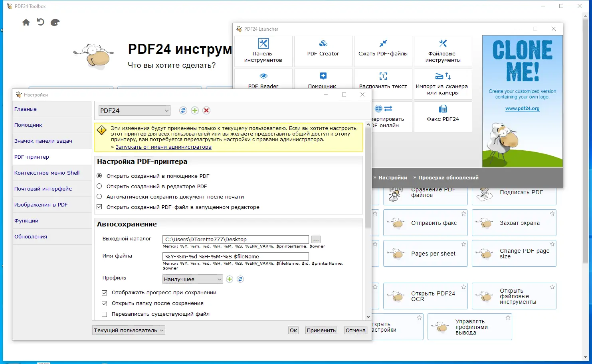This screenshot has height=364, width=592.
Task: Open Панель инструментов in PDF24 Launcher
Action: [x=263, y=51]
